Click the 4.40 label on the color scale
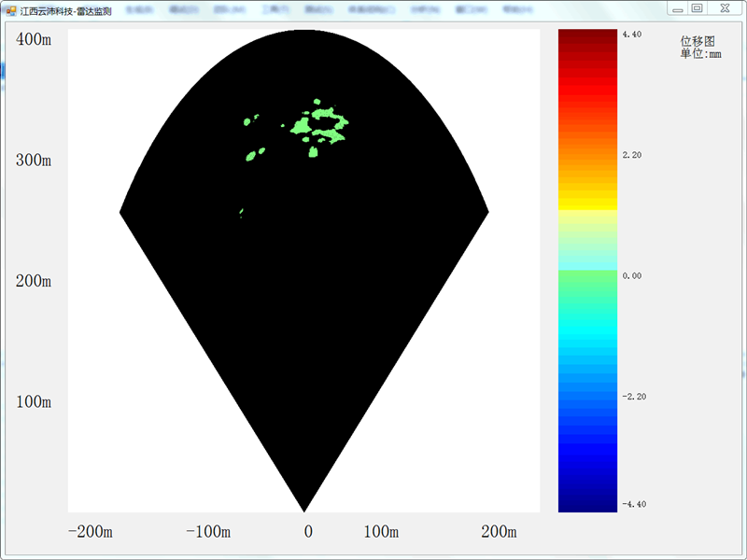The height and width of the screenshot is (560, 747). click(x=631, y=35)
